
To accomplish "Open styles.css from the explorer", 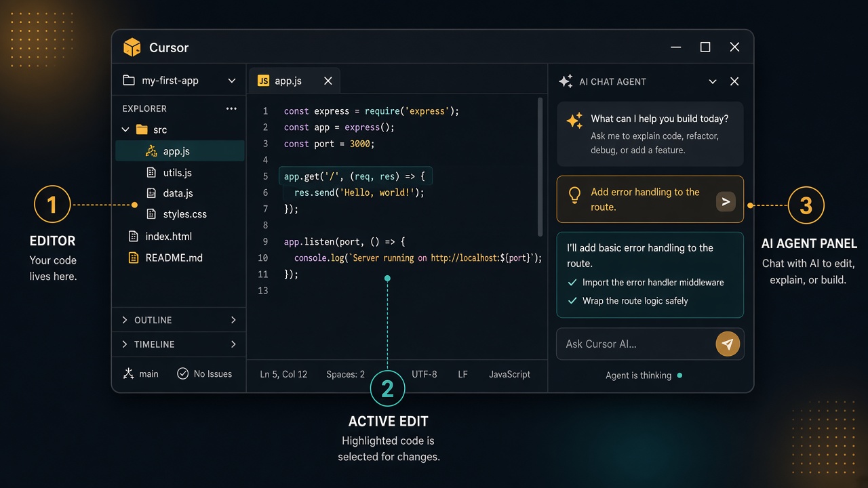I will [185, 214].
